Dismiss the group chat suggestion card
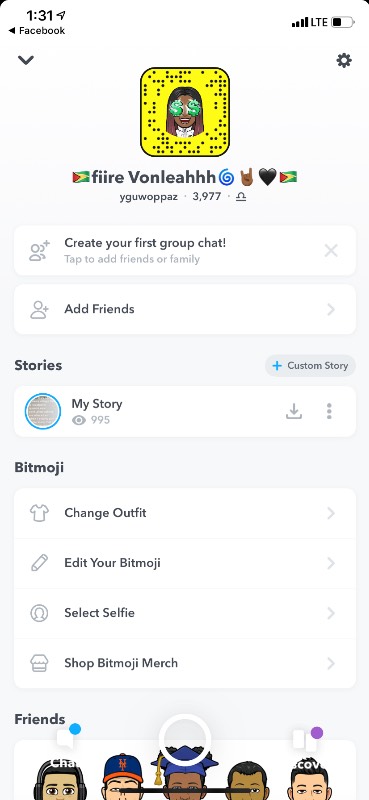This screenshot has height=800, width=369. (331, 251)
